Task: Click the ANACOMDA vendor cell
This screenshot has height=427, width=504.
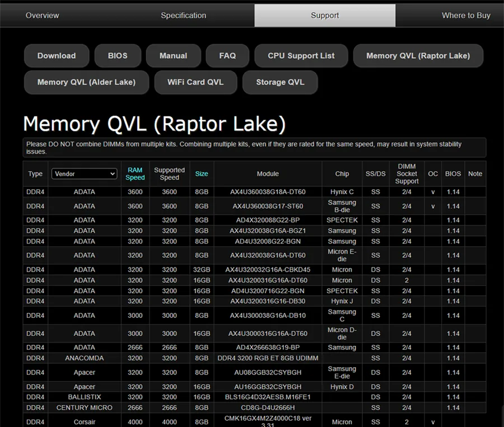Action: (x=84, y=358)
